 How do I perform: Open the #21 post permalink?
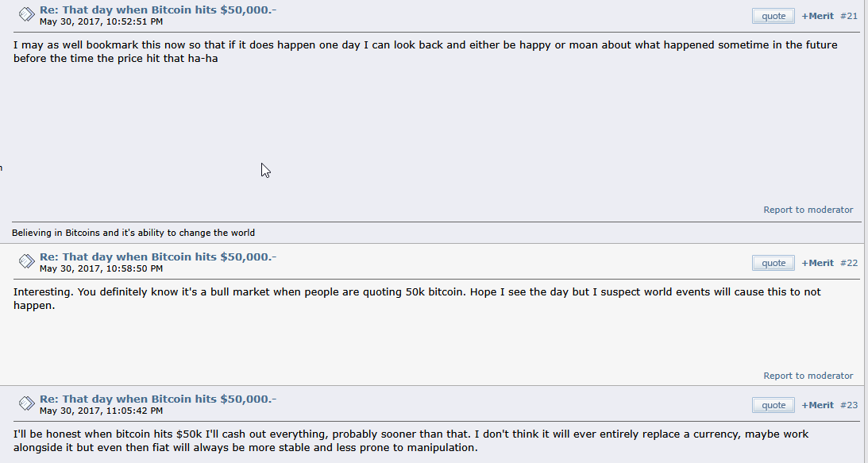849,16
